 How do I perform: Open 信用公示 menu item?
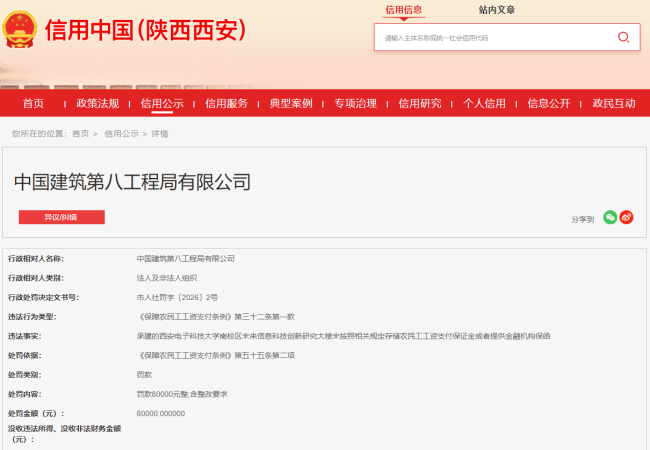click(162, 103)
